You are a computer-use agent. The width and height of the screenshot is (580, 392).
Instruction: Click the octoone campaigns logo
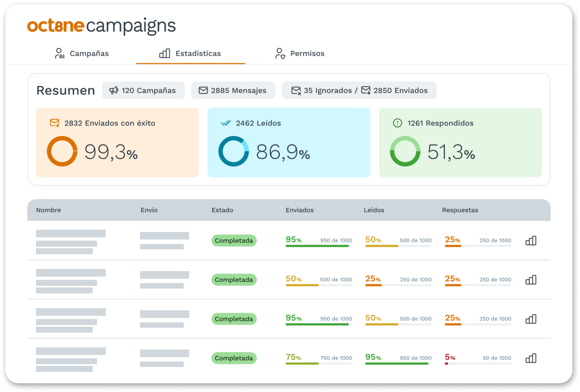101,25
